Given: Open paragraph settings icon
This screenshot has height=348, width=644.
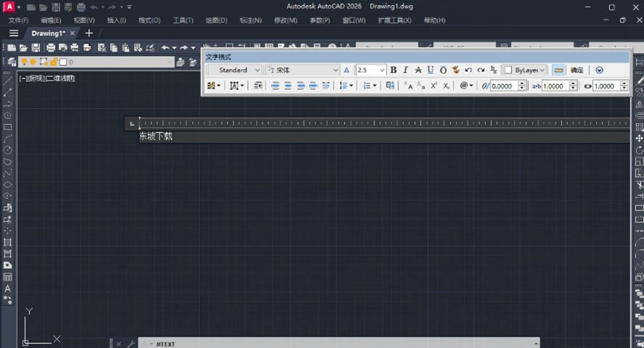Looking at the screenshot, I should coord(258,86).
